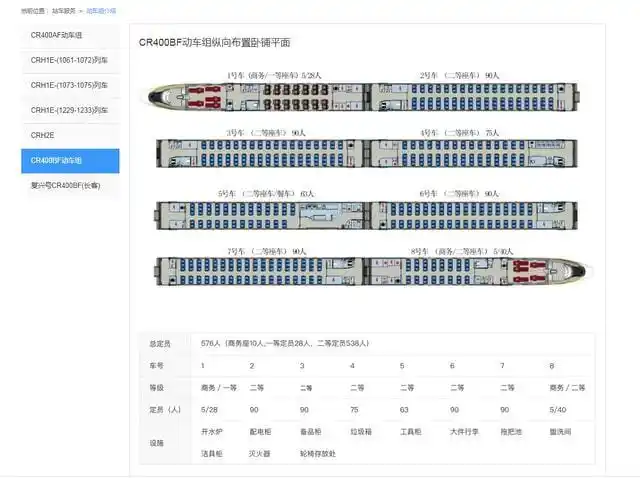Click the 备品柜 facility entry
This screenshot has height=478, width=640.
pos(311,432)
